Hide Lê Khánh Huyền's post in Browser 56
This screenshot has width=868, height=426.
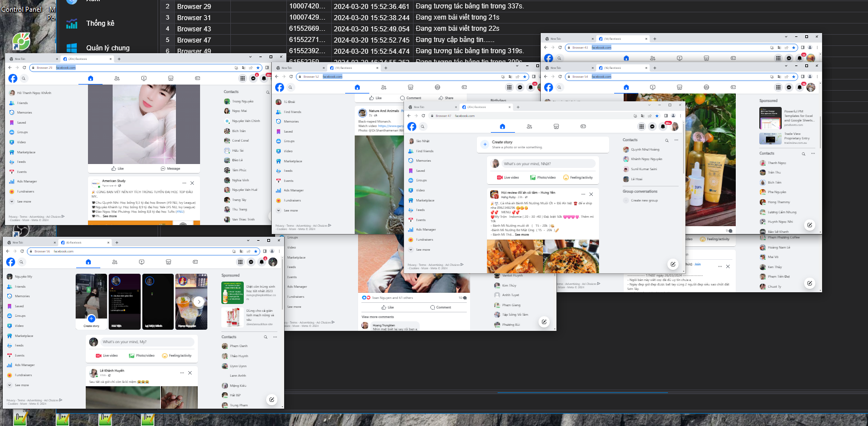tap(190, 373)
